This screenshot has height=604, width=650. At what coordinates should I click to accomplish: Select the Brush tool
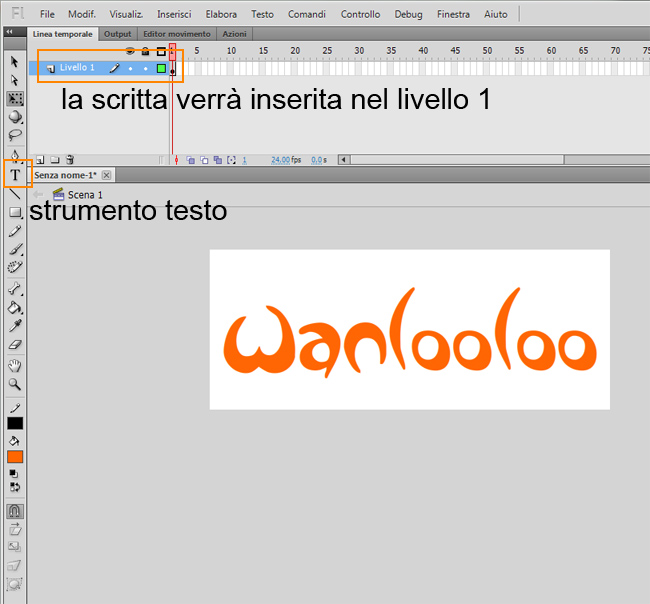point(15,249)
